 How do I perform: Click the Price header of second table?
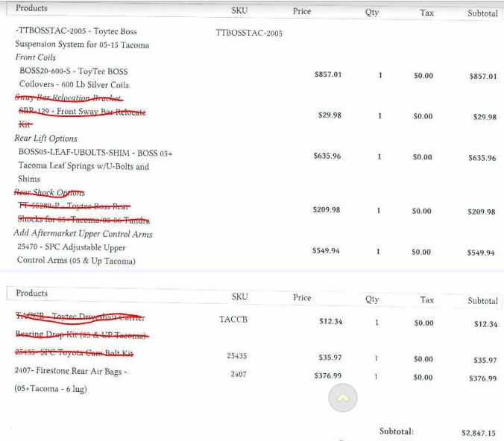(x=302, y=298)
